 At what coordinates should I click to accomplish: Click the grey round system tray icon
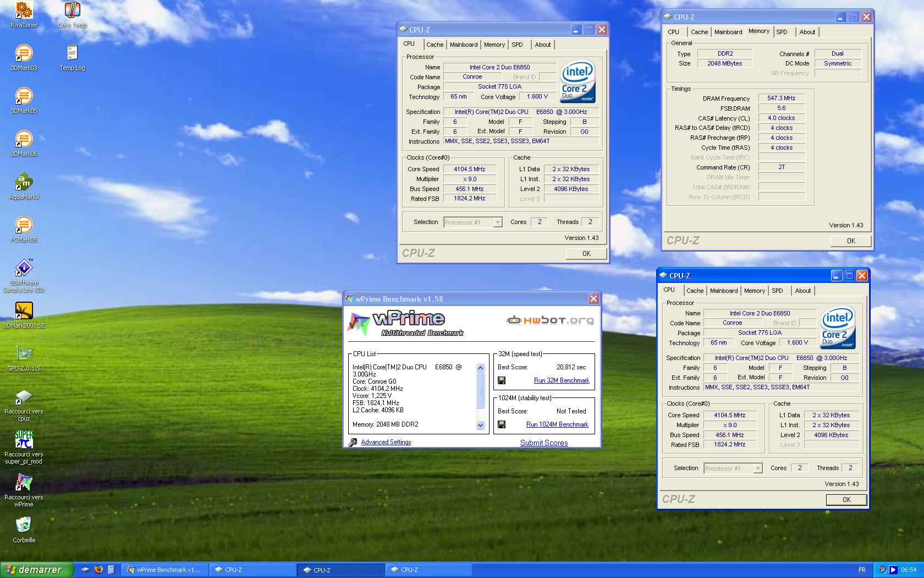[x=883, y=570]
